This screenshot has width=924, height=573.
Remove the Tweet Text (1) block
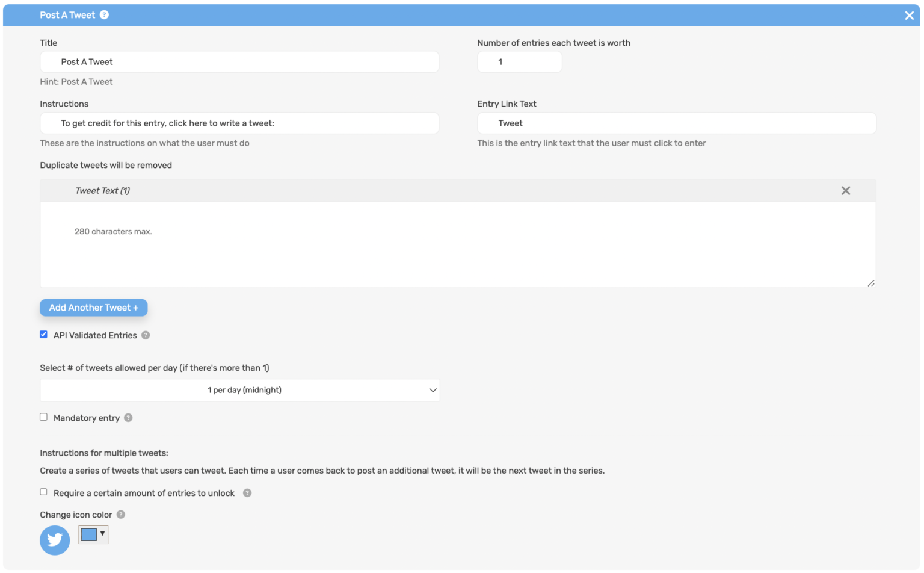point(845,190)
